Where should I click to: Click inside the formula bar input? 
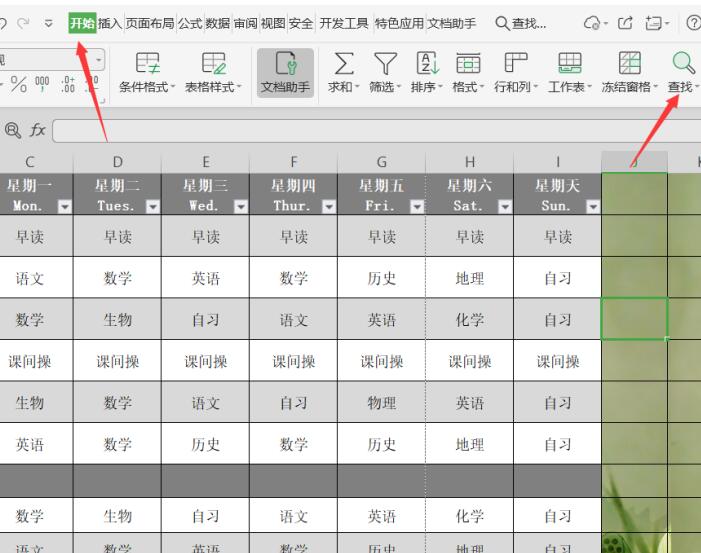click(376, 131)
